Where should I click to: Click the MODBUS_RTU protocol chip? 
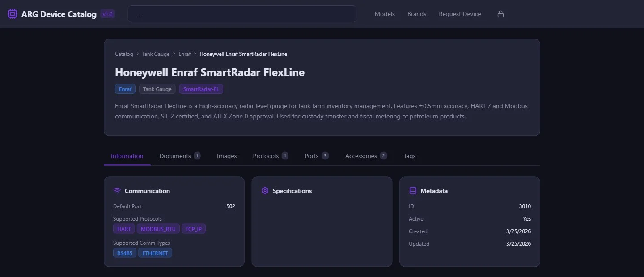coord(158,229)
